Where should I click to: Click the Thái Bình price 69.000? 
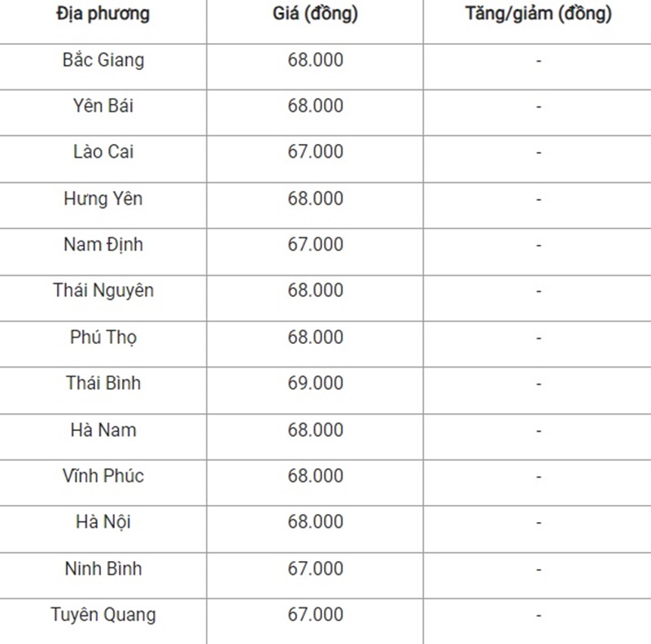[x=316, y=383]
